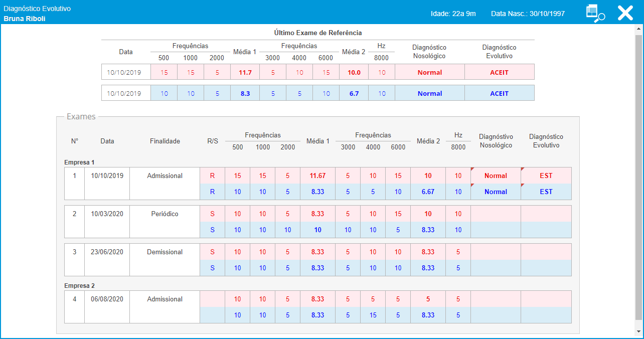Viewport: 644px width, 339px height.
Task: Click red ACEIT in reference exam
Action: tap(499, 72)
